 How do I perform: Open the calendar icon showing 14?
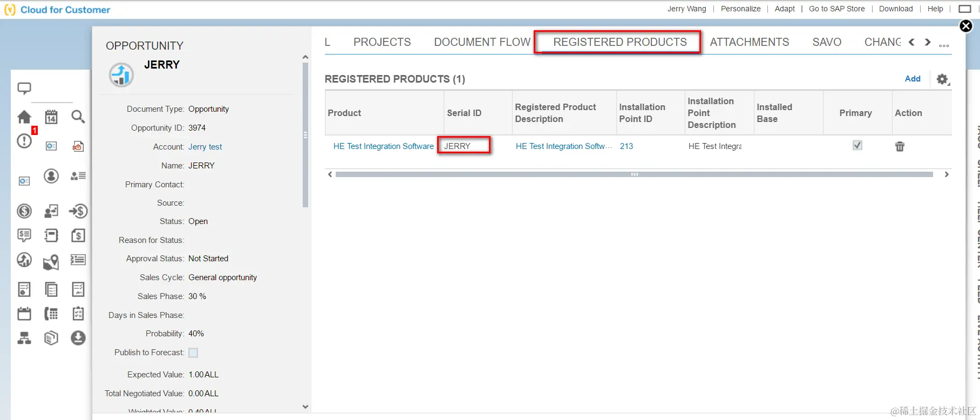tap(51, 117)
